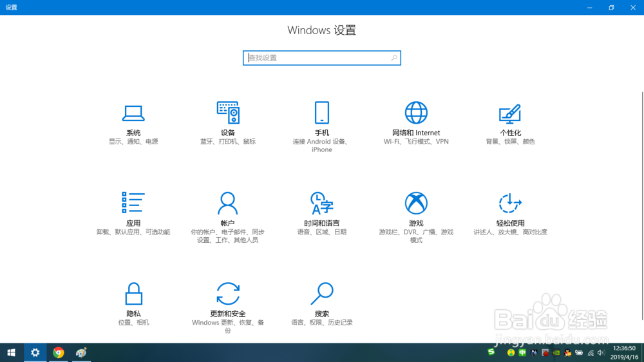Open the 手机 (Phone) settings category
The image size is (644, 362).
[321, 127]
